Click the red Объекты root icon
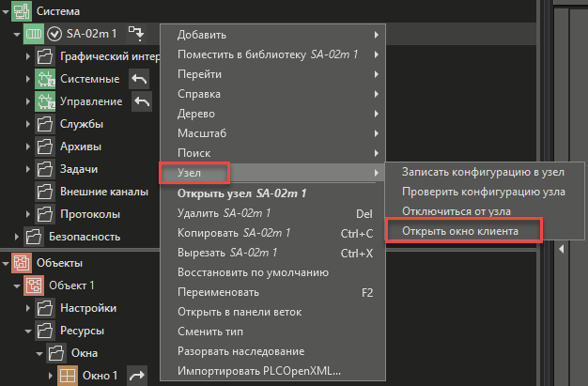The height and width of the screenshot is (386, 588). [x=22, y=263]
